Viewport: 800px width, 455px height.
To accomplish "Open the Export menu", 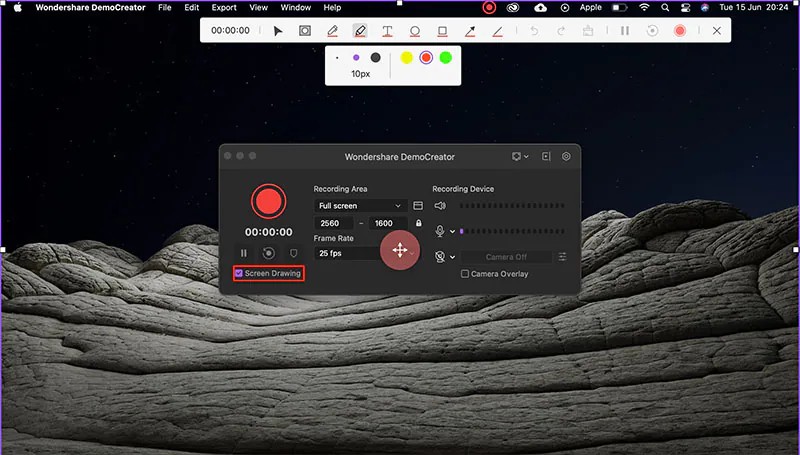I will pos(224,8).
